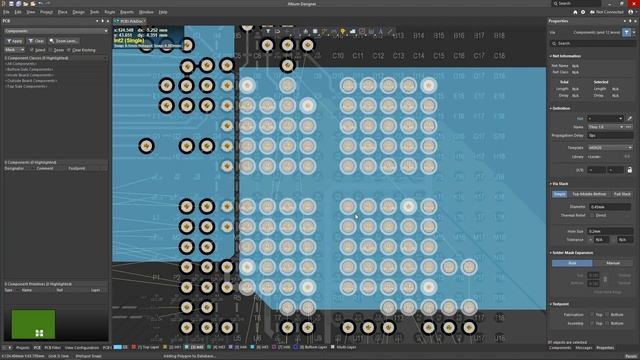Open settings gear at top right

[x=583, y=12]
